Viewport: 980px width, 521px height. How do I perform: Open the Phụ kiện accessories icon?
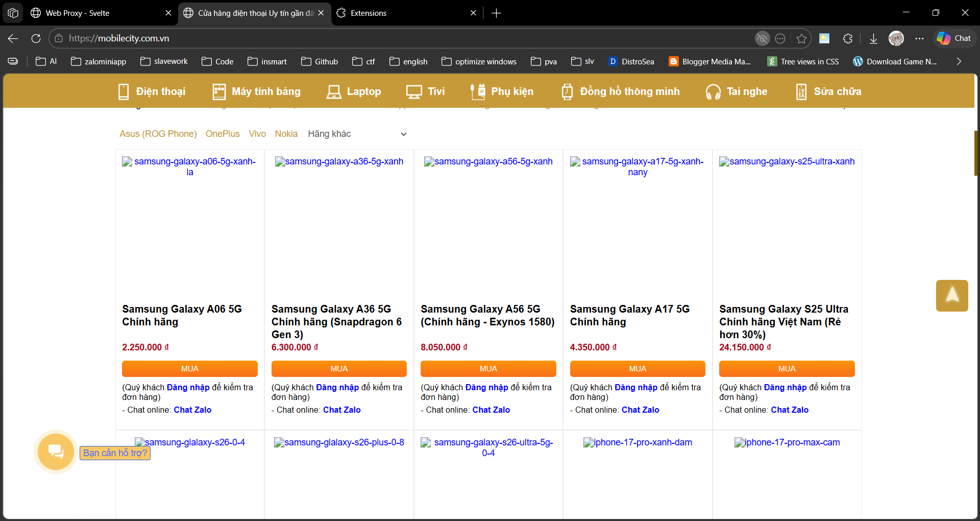click(478, 91)
